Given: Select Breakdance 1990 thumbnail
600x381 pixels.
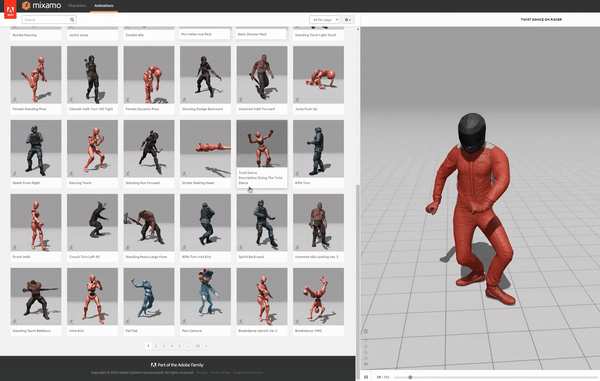Looking at the screenshot, I should (318, 296).
